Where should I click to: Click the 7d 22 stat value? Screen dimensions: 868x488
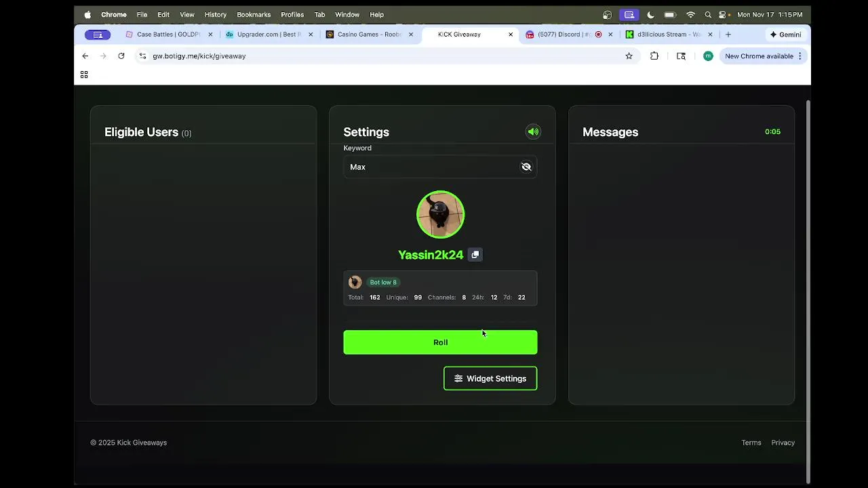521,298
